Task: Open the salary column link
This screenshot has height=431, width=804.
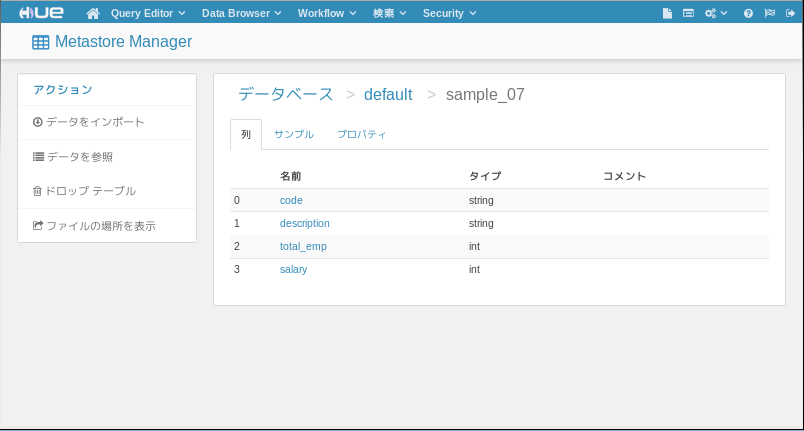Action: pos(293,270)
